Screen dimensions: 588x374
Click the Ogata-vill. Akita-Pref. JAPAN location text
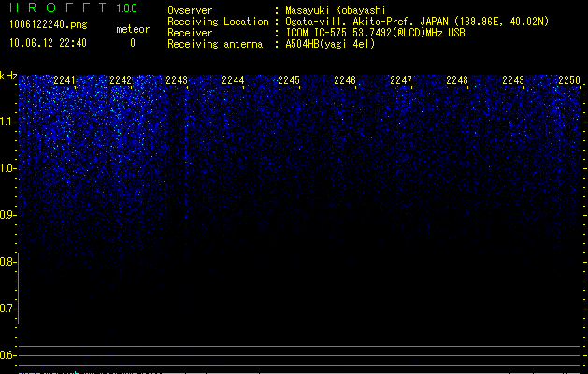point(417,22)
